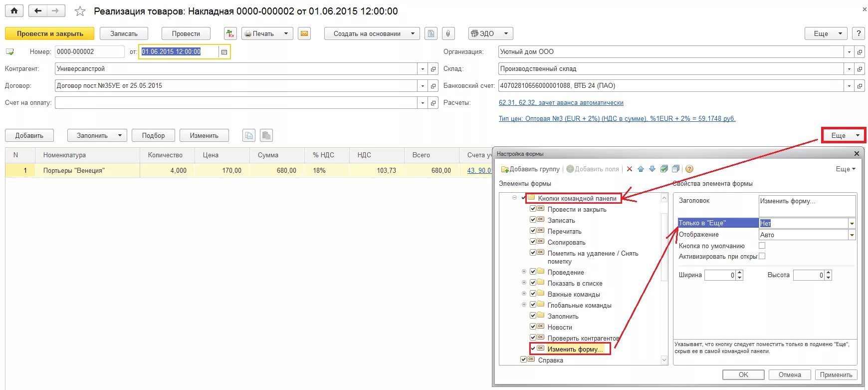Open Тип цен Оптовая №3 link

617,118
